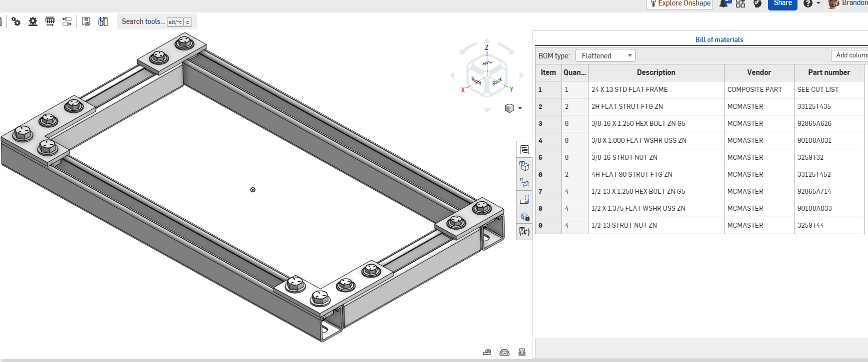This screenshot has height=362, width=868.
Task: Select the 24 X 13 STD FLAT FRAME cell
Action: 656,89
